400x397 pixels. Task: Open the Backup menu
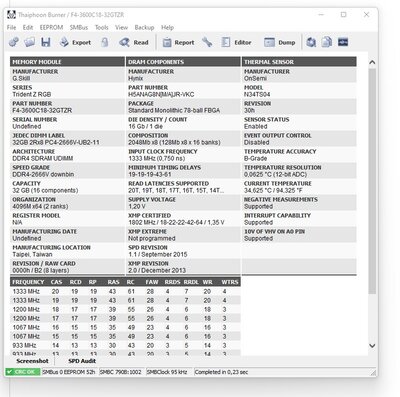pos(144,28)
